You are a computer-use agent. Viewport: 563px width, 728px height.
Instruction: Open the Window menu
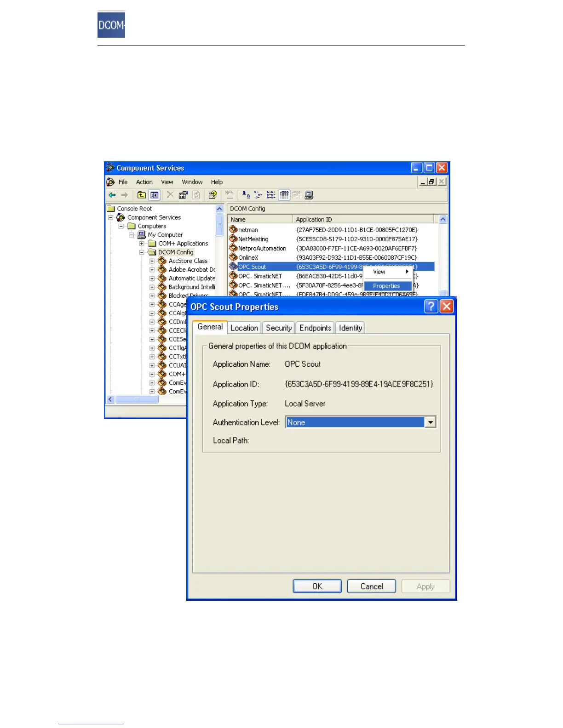coord(192,182)
